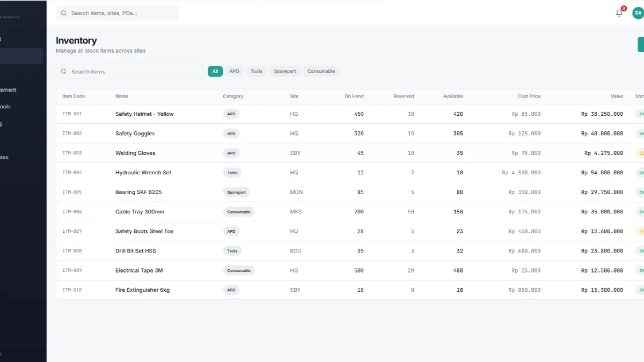
Task: Click the Consumable badge on Cable Tray 300mm row
Action: [x=239, y=212]
